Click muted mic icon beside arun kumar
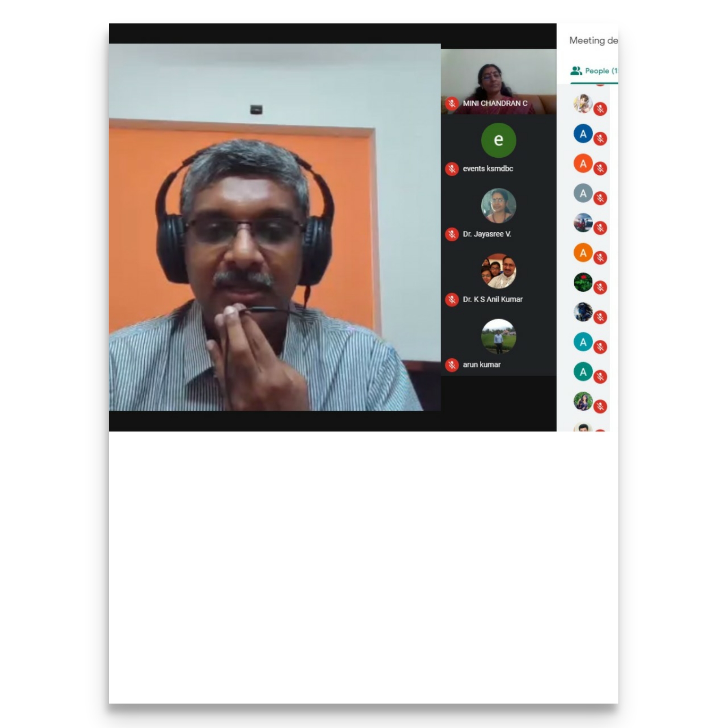This screenshot has height=728, width=728. coord(452,365)
